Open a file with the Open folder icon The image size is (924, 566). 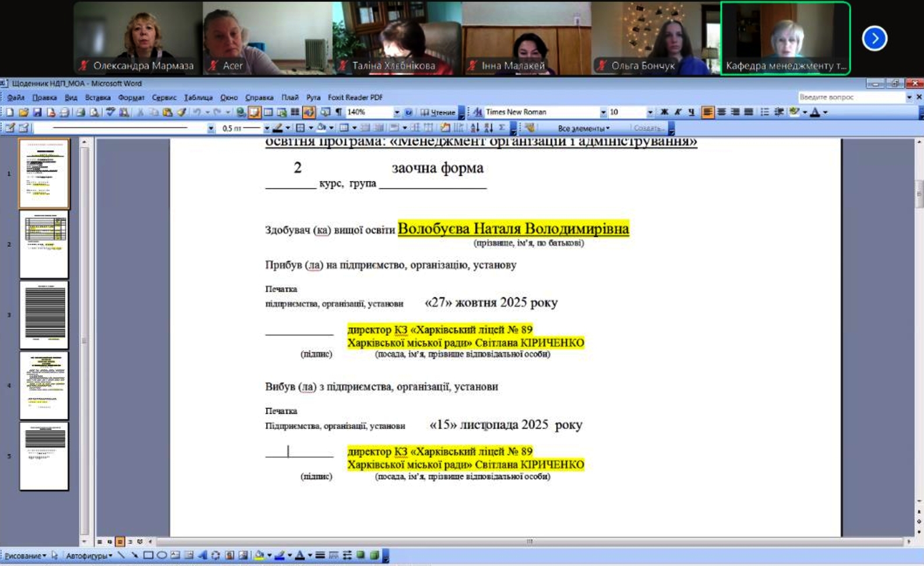tap(23, 112)
